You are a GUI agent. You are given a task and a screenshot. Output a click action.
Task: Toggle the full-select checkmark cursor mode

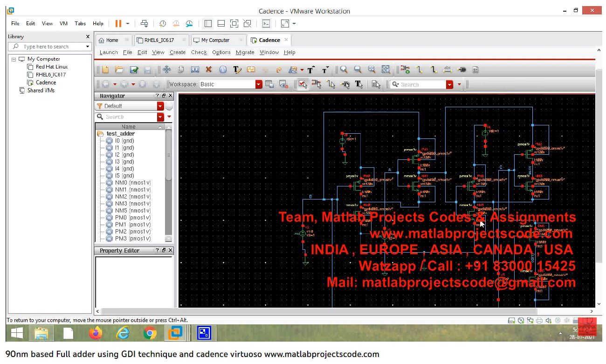pos(302,84)
